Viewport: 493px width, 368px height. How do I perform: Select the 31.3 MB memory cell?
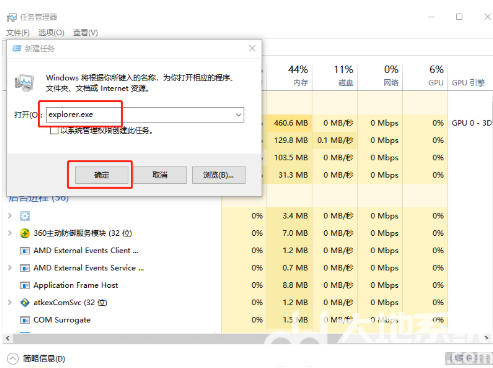[290, 175]
